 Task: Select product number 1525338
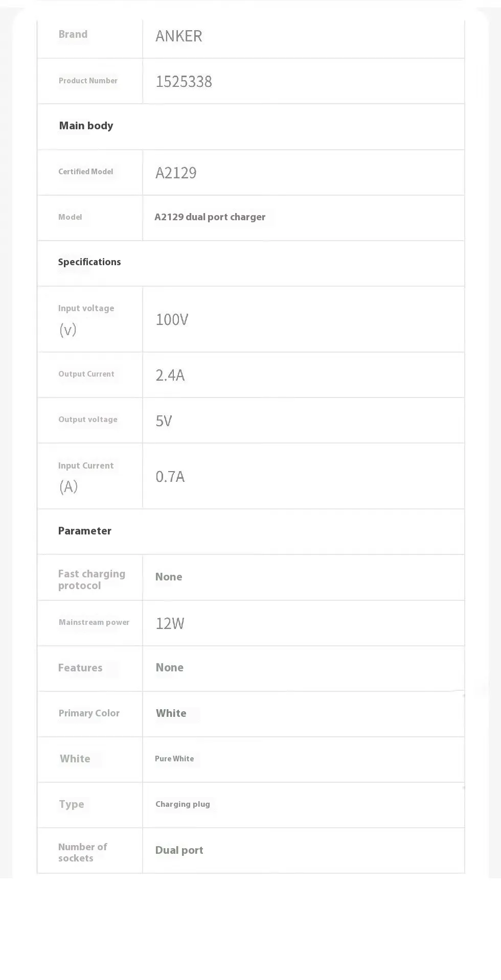tap(184, 82)
